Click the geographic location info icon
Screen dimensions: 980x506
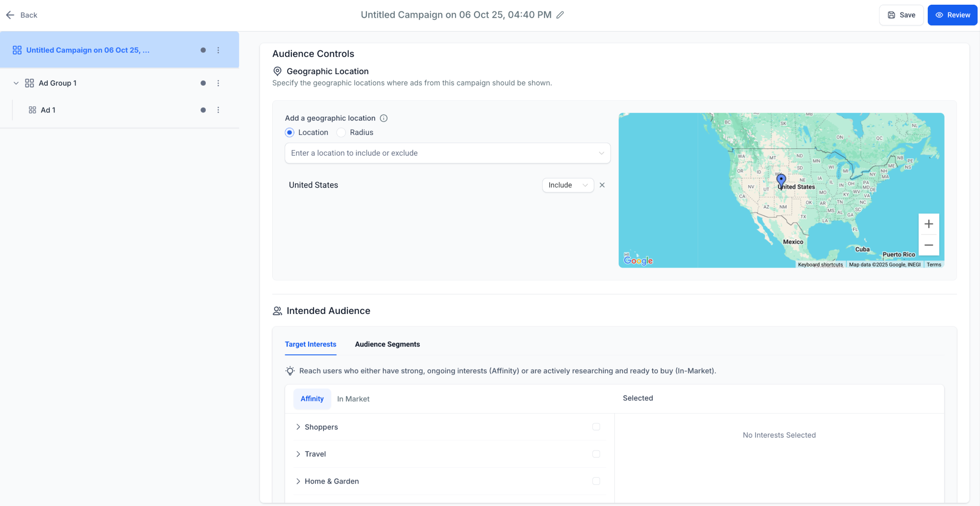383,118
